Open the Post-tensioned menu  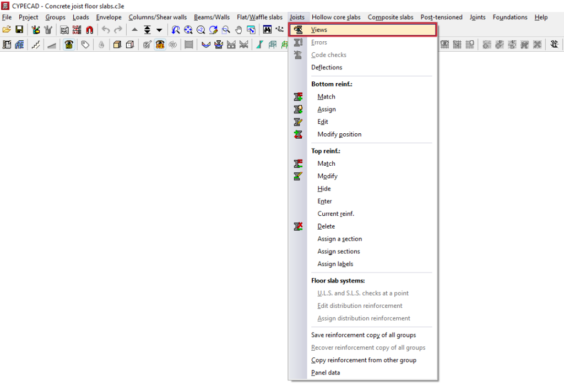pyautogui.click(x=441, y=17)
